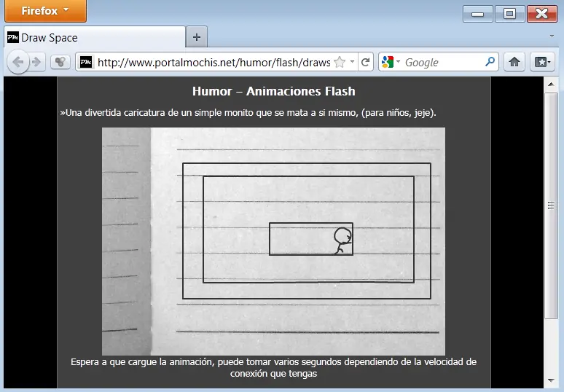This screenshot has width=564, height=392.
Task: Click the PM site identity icon in address bar
Action: point(86,62)
